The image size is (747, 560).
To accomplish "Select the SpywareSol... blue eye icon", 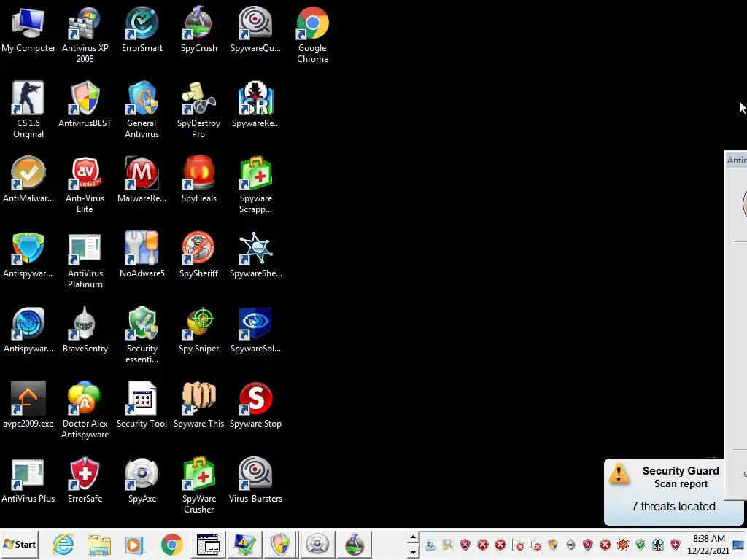I will tap(255, 330).
